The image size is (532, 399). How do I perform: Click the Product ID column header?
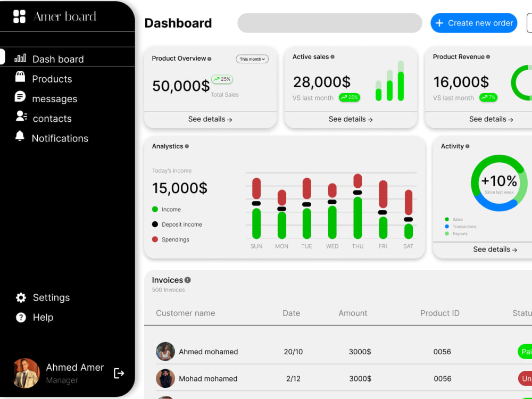440,313
